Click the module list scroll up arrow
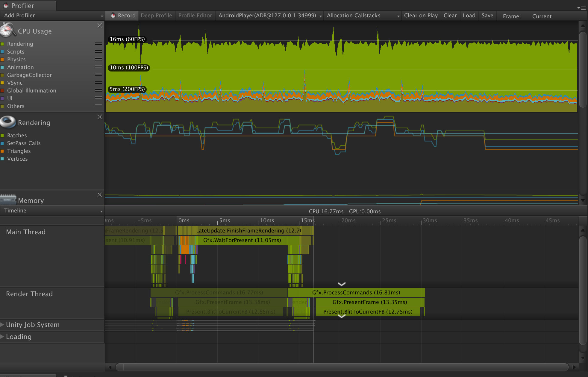Viewport: 588px width, 377px height. click(x=583, y=25)
